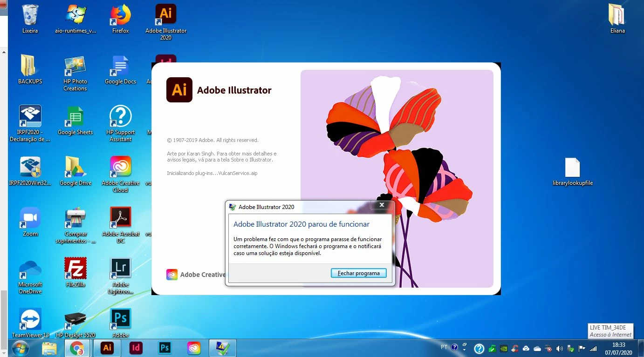Select the FileZilla desktop shortcut

tap(75, 273)
